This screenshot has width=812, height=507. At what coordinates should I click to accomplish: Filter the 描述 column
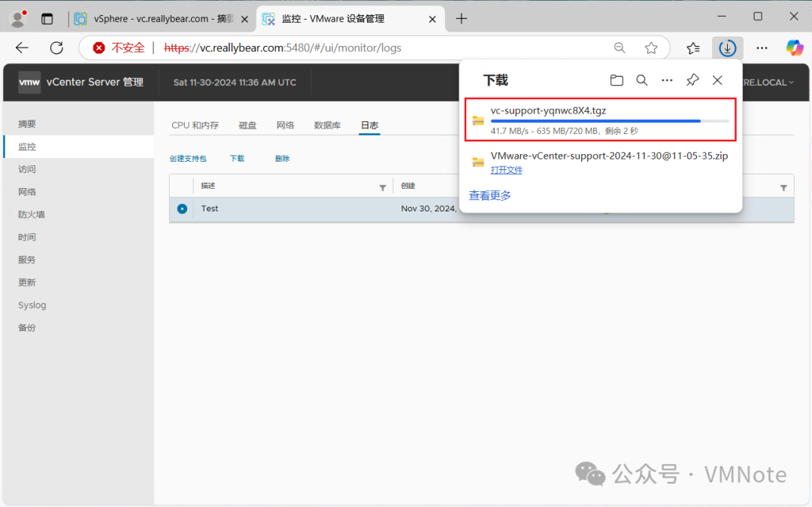[x=383, y=188]
